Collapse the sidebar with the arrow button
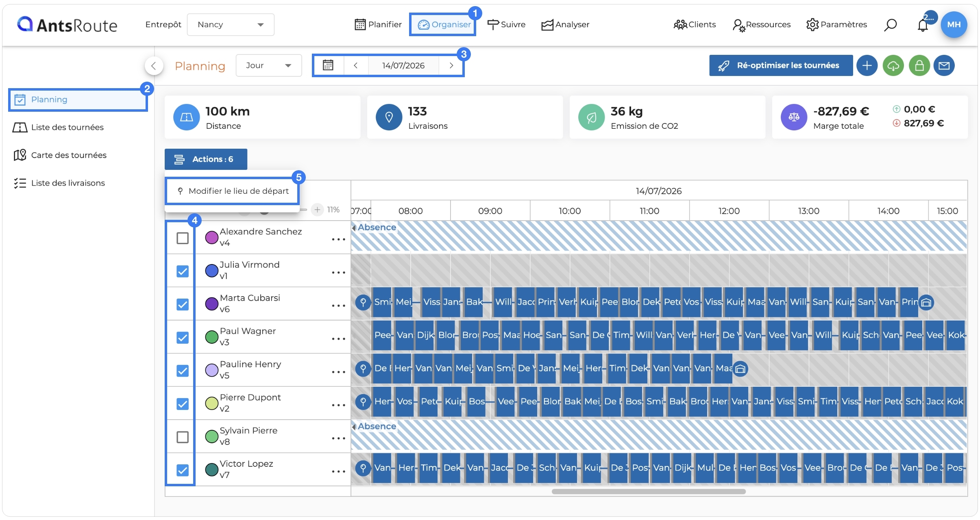 tap(154, 65)
